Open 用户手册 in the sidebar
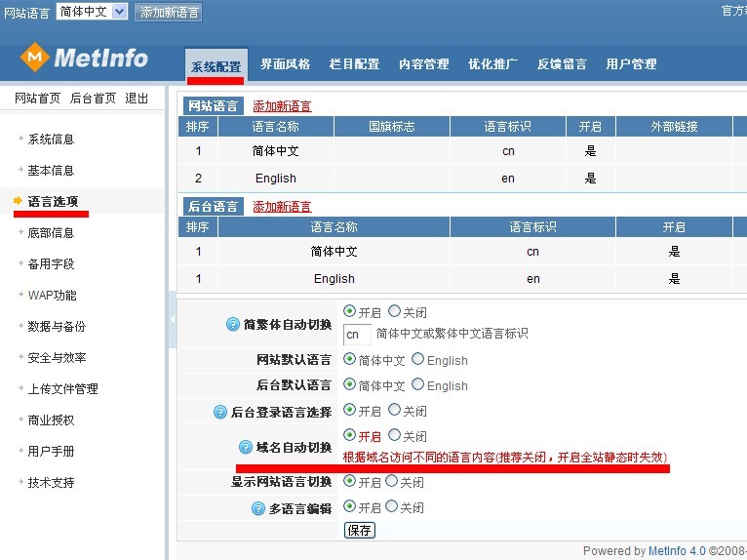This screenshot has height=560, width=747. (x=51, y=452)
